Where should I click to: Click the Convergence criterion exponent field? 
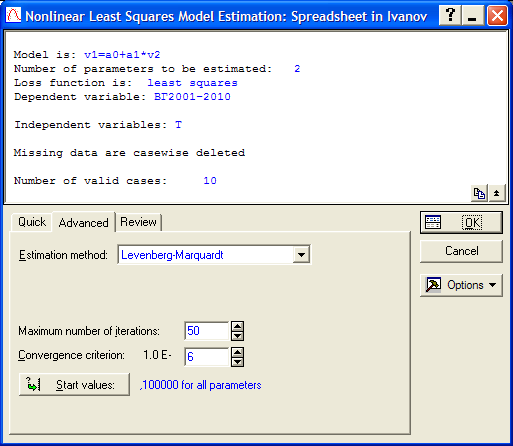[x=206, y=357]
